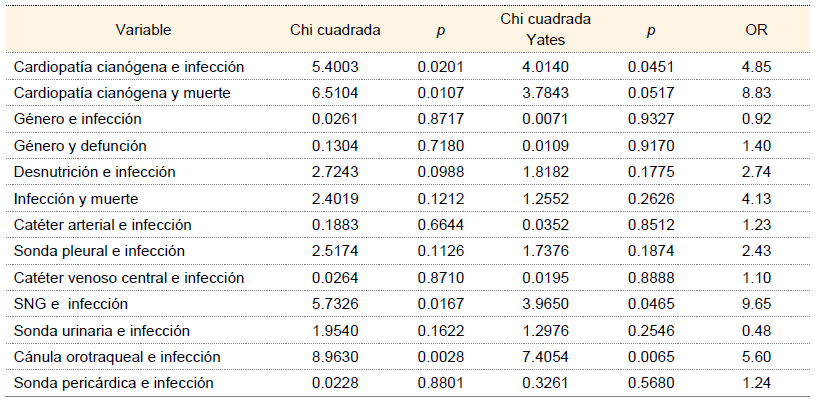This screenshot has height=406, width=824.
Task: Click the Yates value 3.7843
Action: [x=546, y=93]
